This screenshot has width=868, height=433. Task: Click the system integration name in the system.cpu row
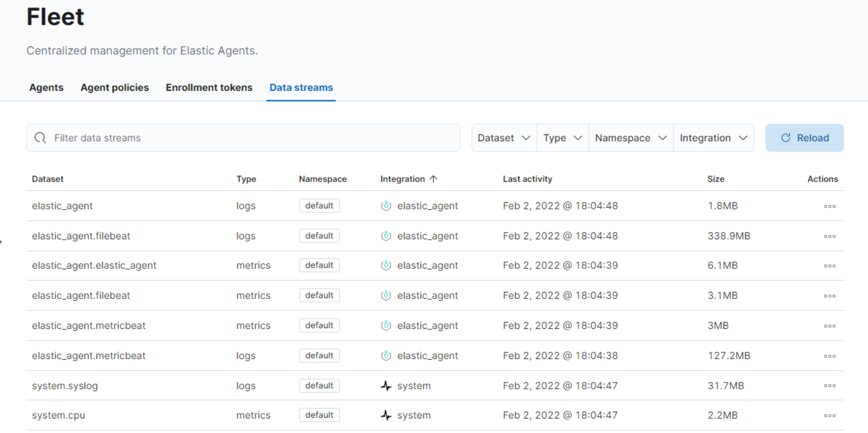click(x=414, y=415)
